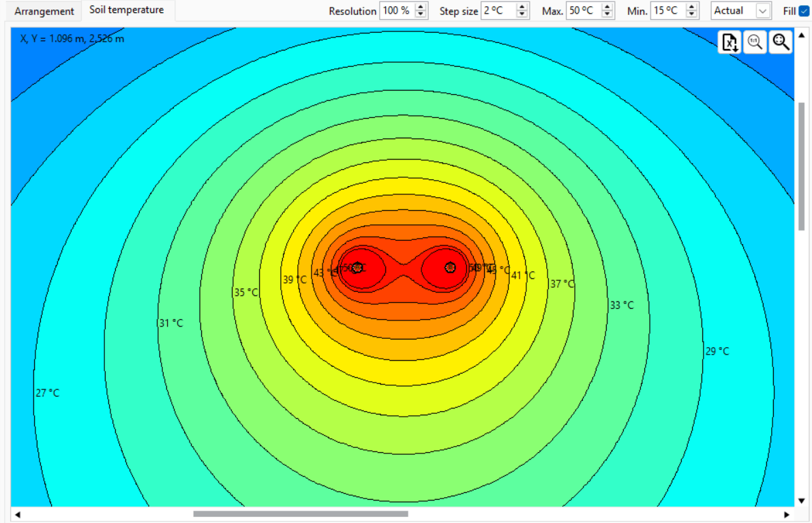The width and height of the screenshot is (812, 523).
Task: Increase Step size above 2 °C
Action: [522, 7]
